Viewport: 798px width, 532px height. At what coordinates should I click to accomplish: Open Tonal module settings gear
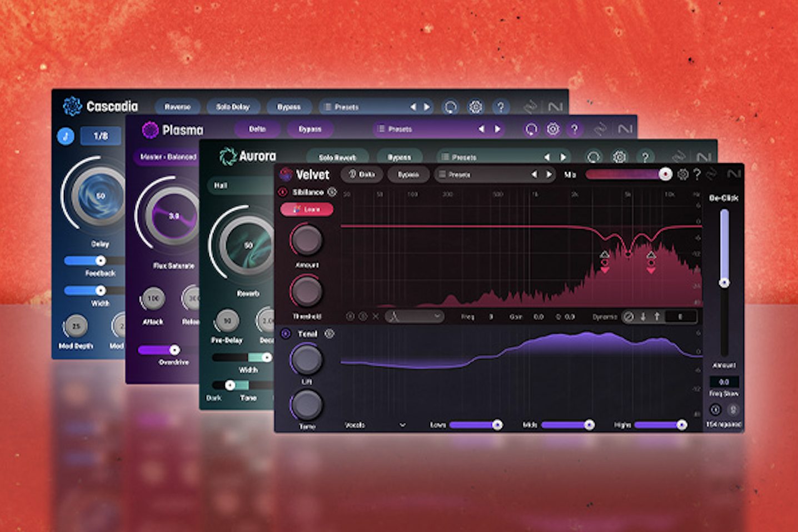coord(329,333)
